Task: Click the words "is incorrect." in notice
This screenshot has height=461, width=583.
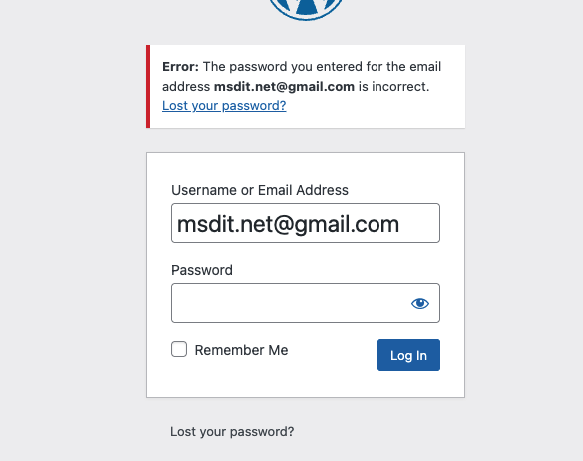Action: coord(394,87)
